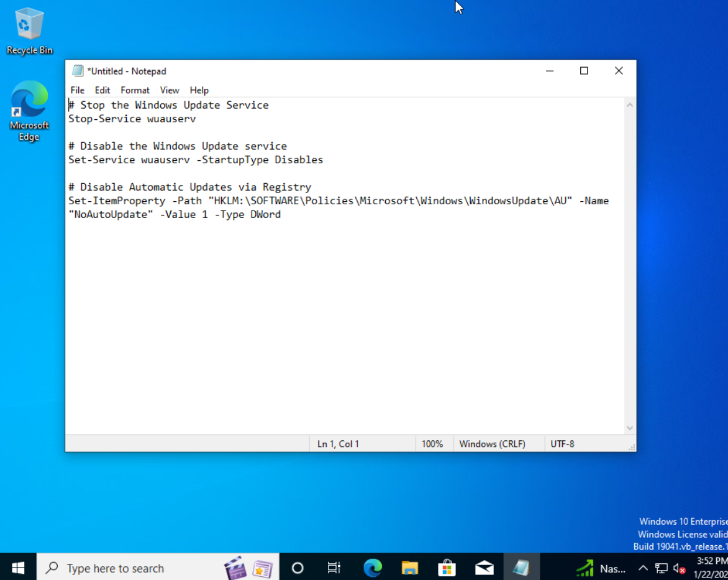Click the muted volume tray icon
This screenshot has height=580, width=728.
(680, 568)
